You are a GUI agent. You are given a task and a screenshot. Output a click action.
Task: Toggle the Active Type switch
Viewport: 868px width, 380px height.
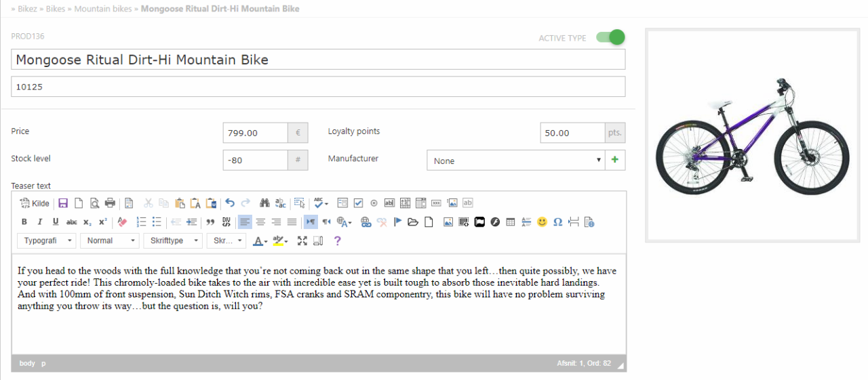pyautogui.click(x=610, y=37)
